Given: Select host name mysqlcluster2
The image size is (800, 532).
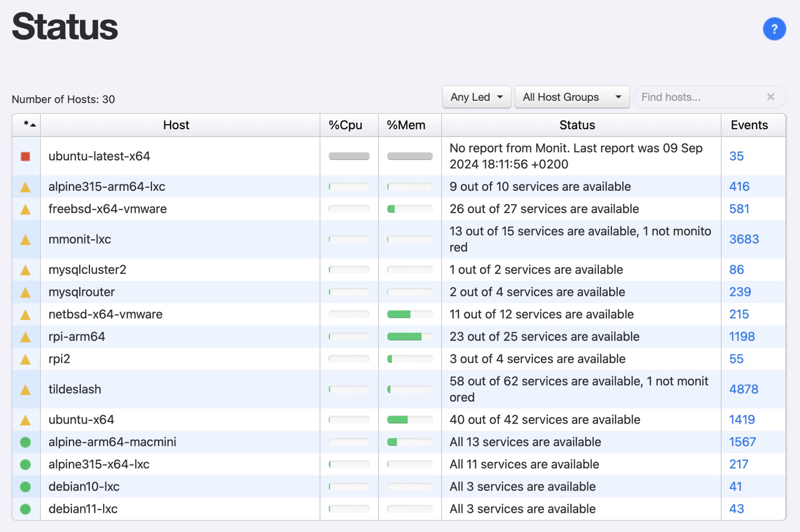Looking at the screenshot, I should pos(87,270).
